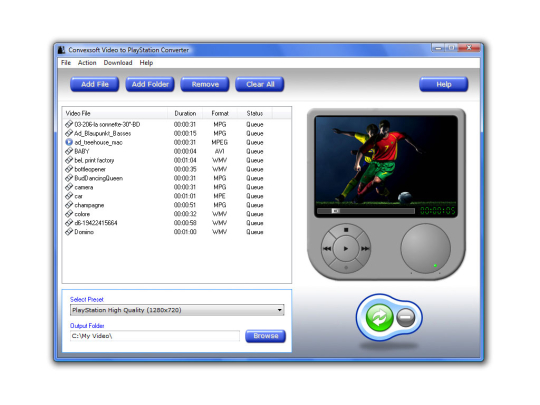
Task: Minimize the converter window
Action: tap(438, 48)
